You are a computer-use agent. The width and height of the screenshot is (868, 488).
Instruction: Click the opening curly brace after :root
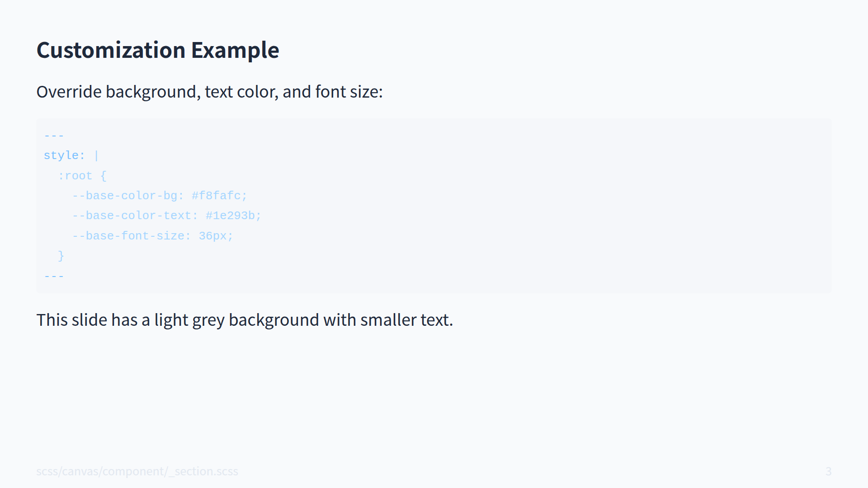click(x=104, y=176)
